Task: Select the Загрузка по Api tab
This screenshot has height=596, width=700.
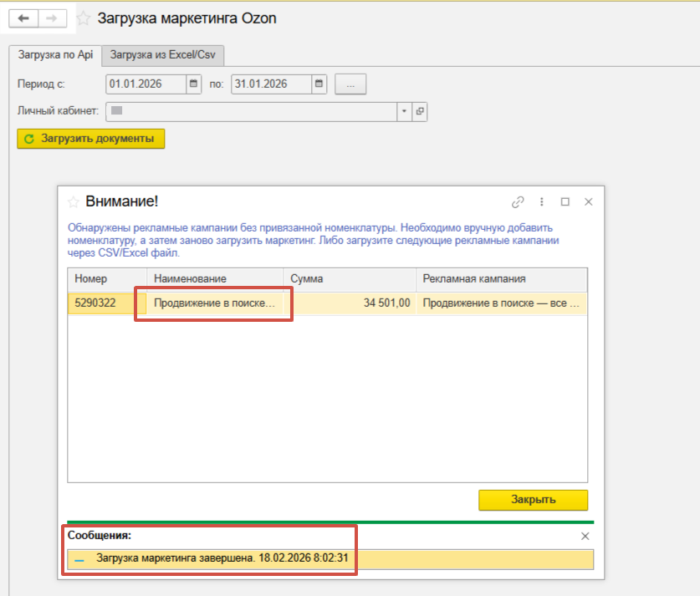Action: point(54,55)
